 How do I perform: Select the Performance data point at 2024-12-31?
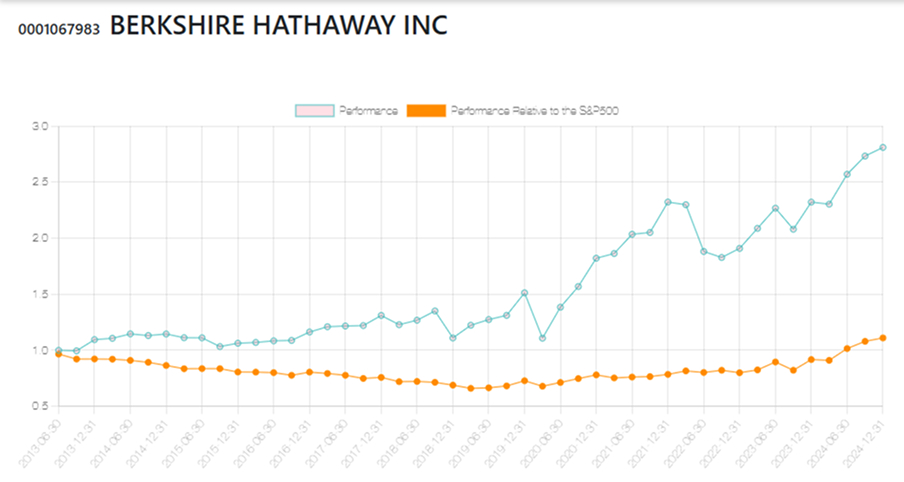click(883, 148)
